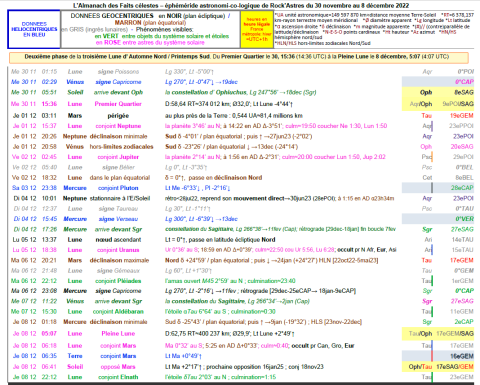Image resolution: width=480 pixels, height=385 pixels.
Task: Click 'nœud ascendant' in the Lu 05 12 row
Action: (118, 240)
